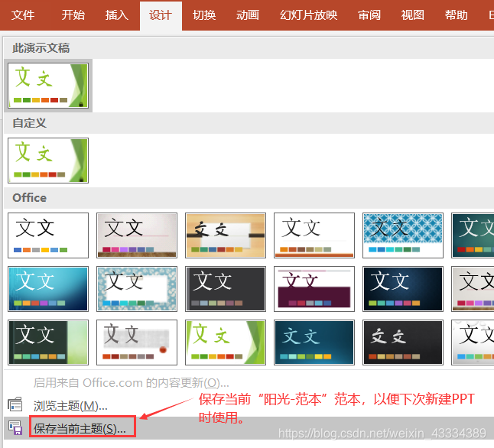
Task: Open the 插入 ribbon tab
Action: click(117, 15)
